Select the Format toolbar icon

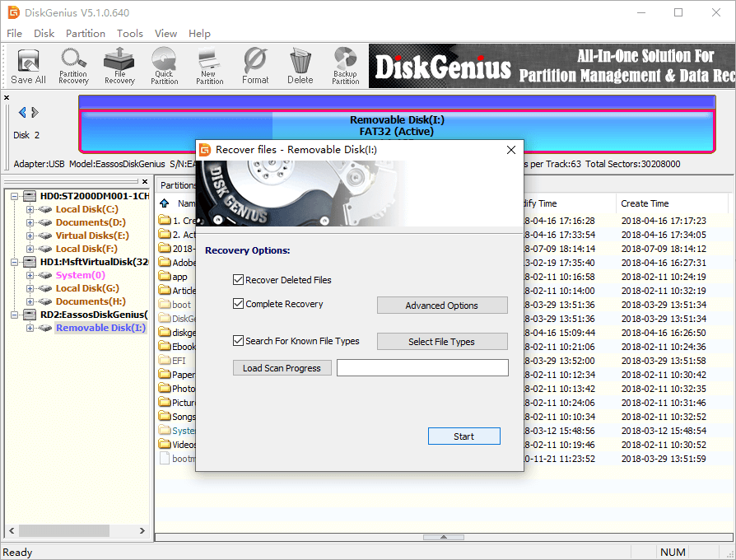pos(255,66)
